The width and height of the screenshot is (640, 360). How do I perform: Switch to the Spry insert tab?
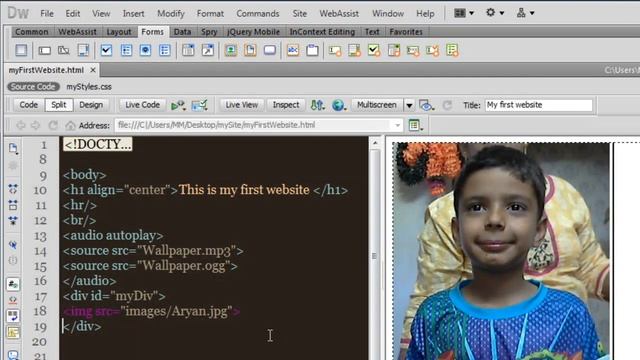click(x=209, y=32)
